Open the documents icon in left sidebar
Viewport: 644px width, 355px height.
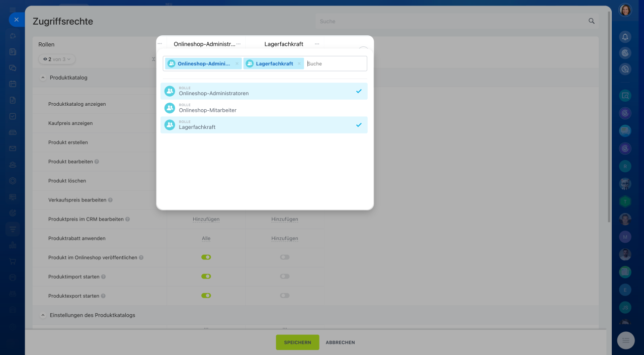[13, 100]
